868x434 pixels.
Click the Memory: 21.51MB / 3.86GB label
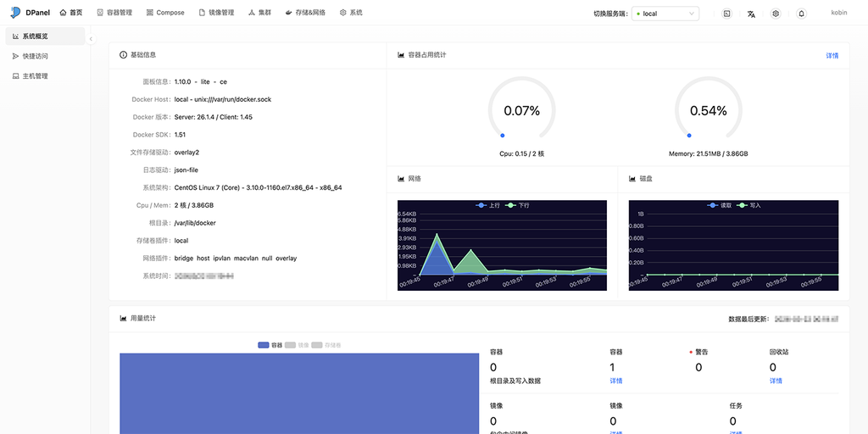click(708, 154)
